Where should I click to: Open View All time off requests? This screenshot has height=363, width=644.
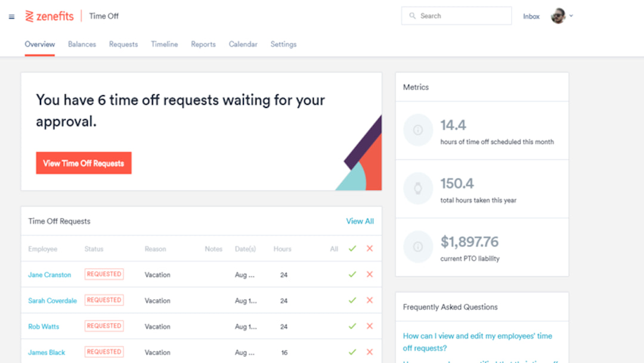(360, 221)
